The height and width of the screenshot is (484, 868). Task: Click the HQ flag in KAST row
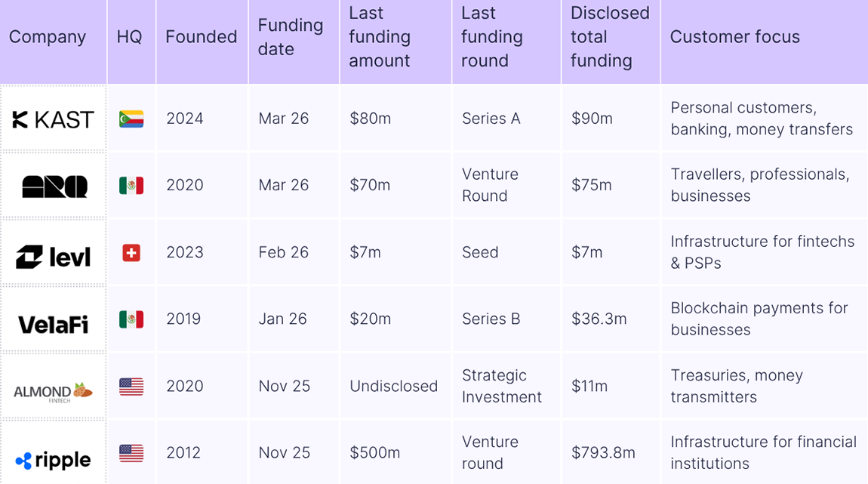click(x=131, y=119)
